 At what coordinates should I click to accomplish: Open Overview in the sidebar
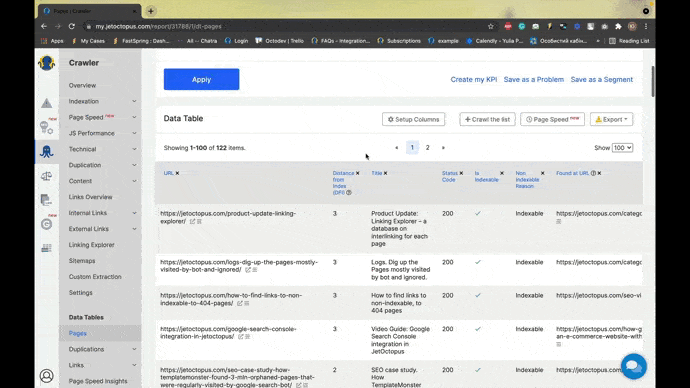[82, 85]
